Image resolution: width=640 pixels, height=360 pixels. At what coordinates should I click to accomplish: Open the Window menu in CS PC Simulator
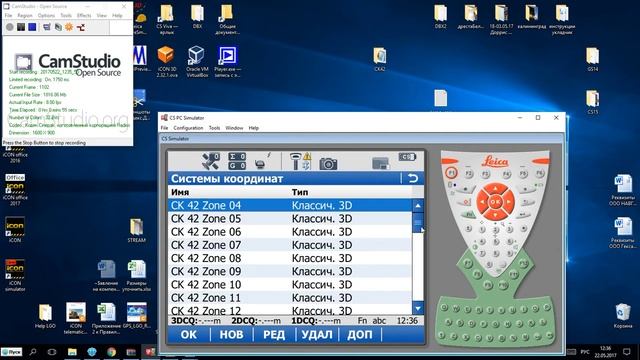click(234, 128)
